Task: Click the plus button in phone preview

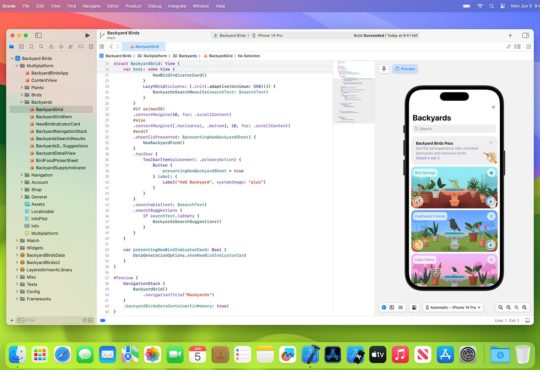Action: [x=493, y=107]
